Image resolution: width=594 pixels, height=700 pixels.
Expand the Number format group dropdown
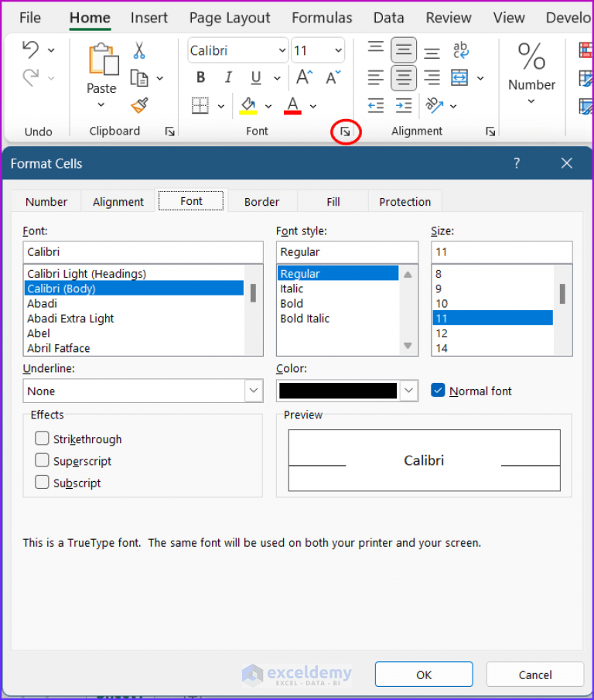tap(531, 101)
